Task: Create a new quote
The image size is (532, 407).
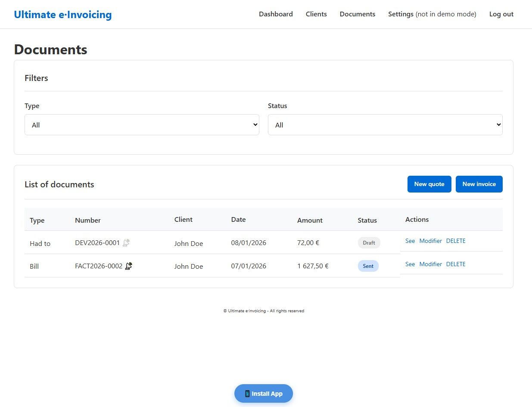Action: (x=429, y=184)
